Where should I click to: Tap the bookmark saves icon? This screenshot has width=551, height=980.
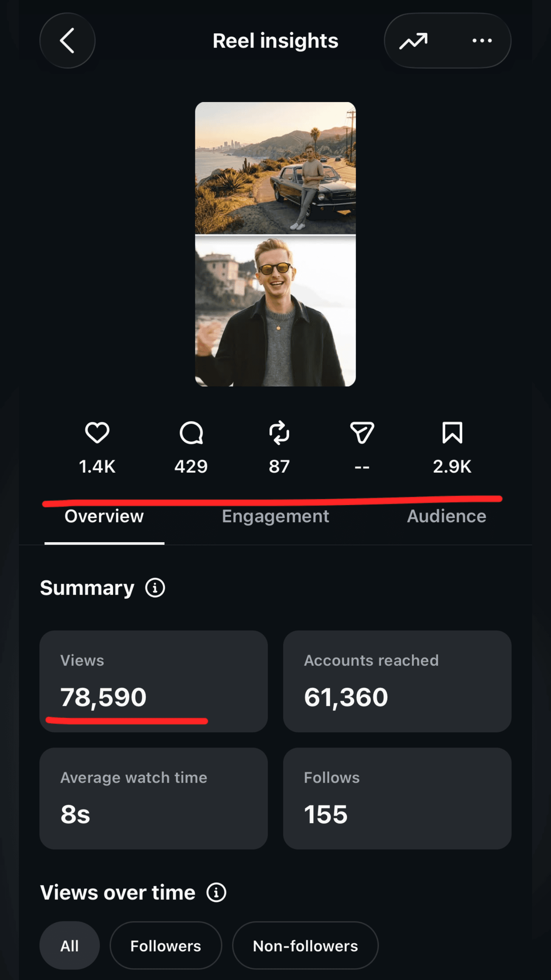452,433
